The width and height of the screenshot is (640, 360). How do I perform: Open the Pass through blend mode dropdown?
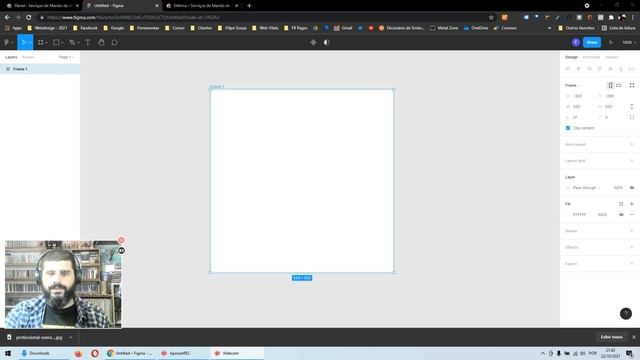click(x=586, y=187)
